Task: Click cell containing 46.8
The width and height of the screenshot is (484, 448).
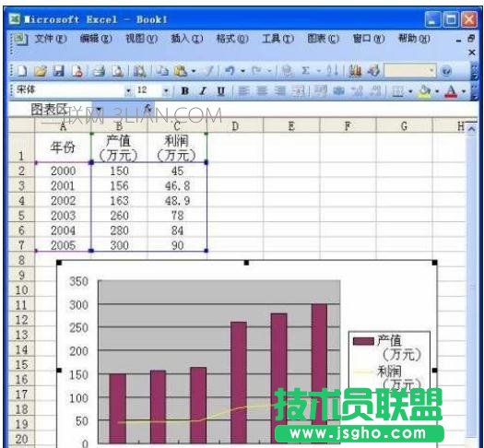Action: pos(177,185)
